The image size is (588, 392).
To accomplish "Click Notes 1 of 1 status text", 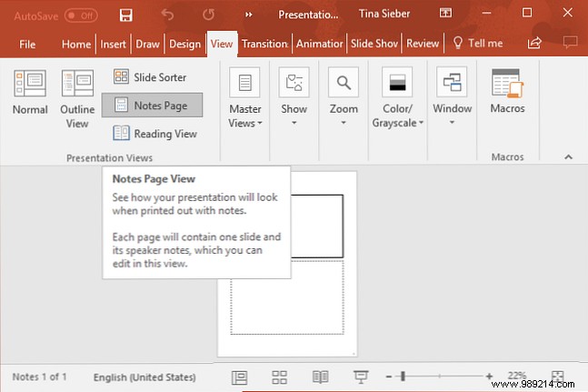I will click(x=39, y=377).
